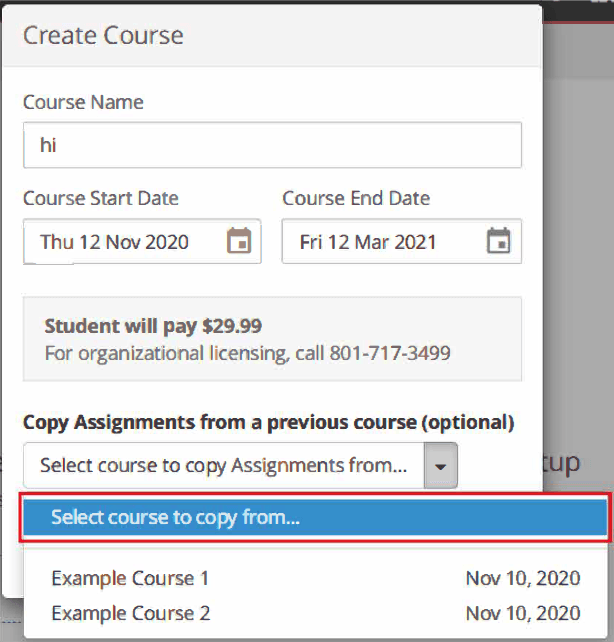Open the Course Start Date calendar icon

pos(239,241)
